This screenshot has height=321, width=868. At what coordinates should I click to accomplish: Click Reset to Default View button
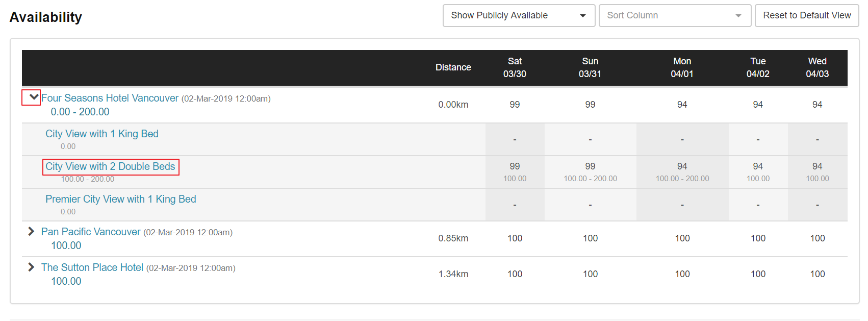(806, 16)
